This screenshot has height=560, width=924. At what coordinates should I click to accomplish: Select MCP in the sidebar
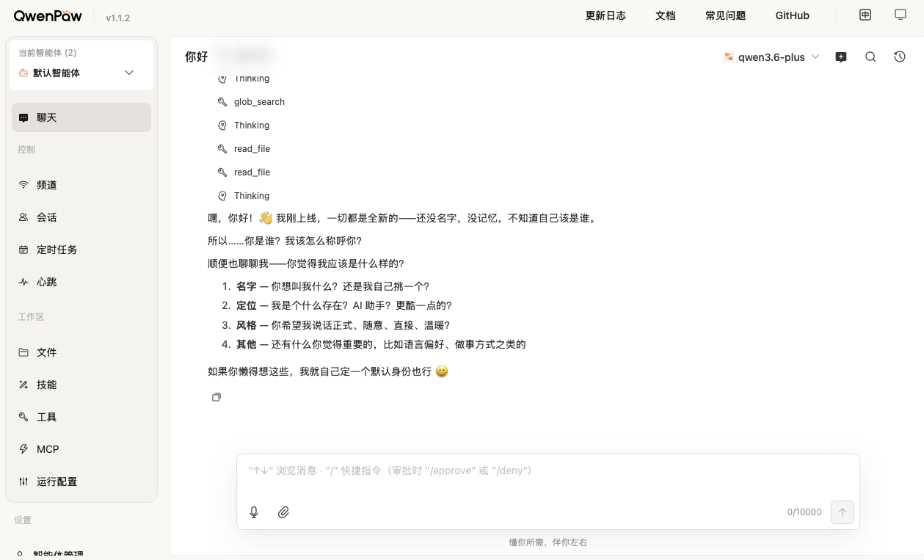click(48, 449)
